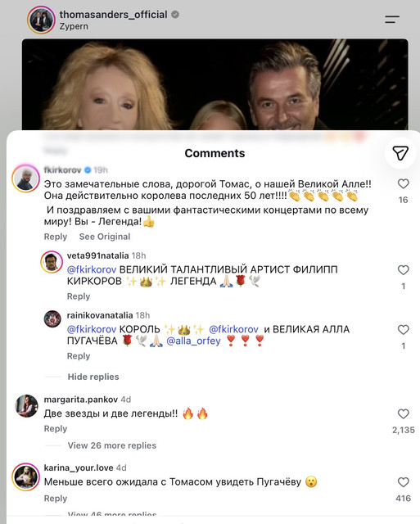Open the thomasanders_official username
Screen dimensions: 420x524
point(113,15)
